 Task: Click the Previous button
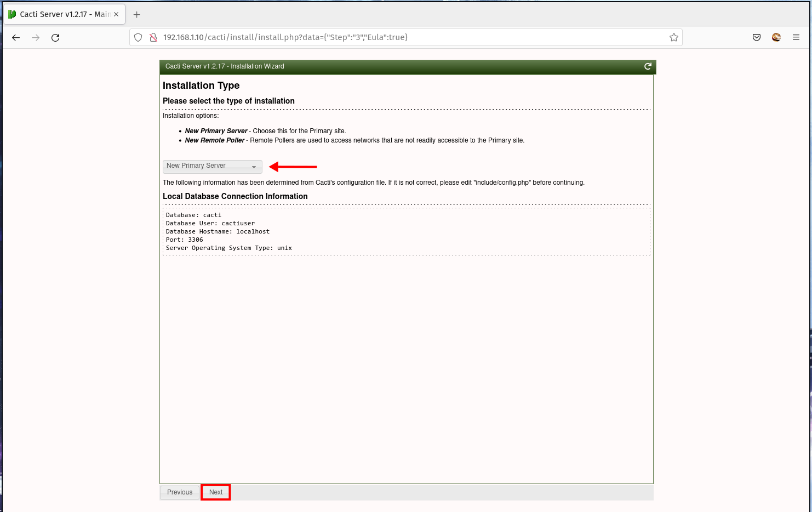coord(179,492)
